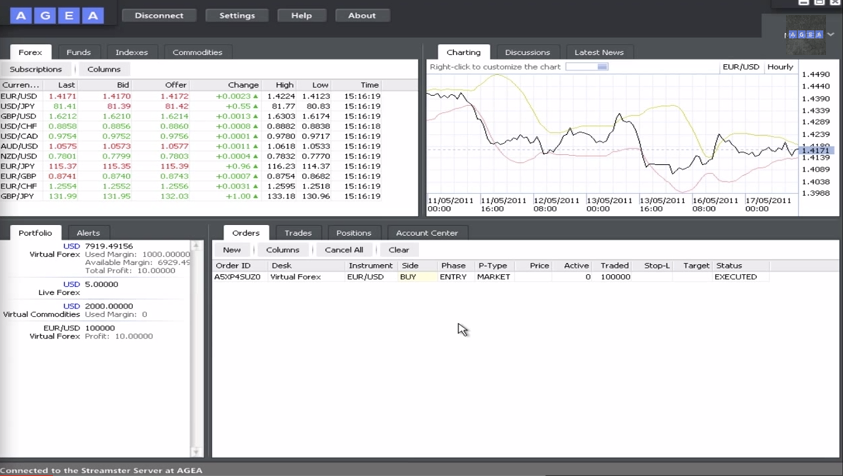
Task: Expand the chevron beside the small AGEA thumbnail
Action: click(x=831, y=34)
